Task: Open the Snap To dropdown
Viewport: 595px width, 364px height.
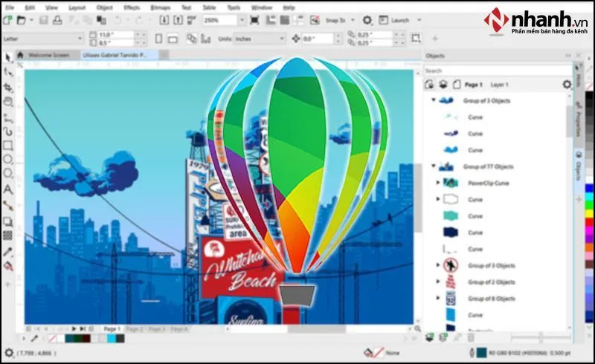Action: click(353, 20)
